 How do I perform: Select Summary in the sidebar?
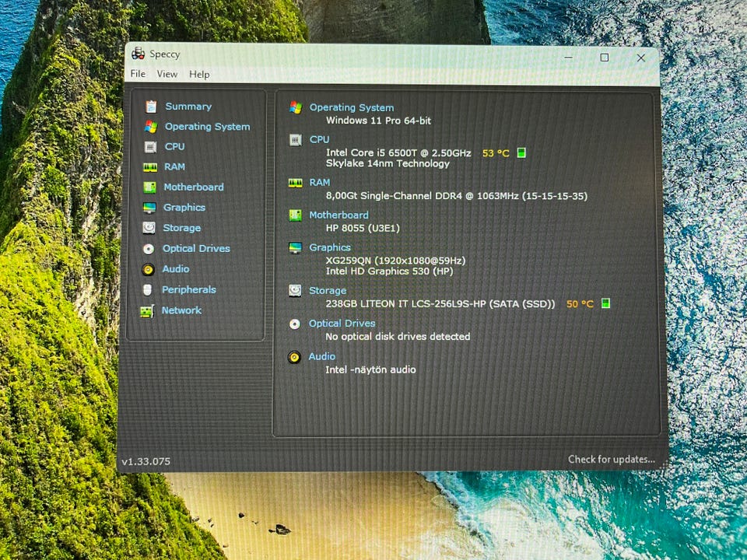click(x=188, y=107)
